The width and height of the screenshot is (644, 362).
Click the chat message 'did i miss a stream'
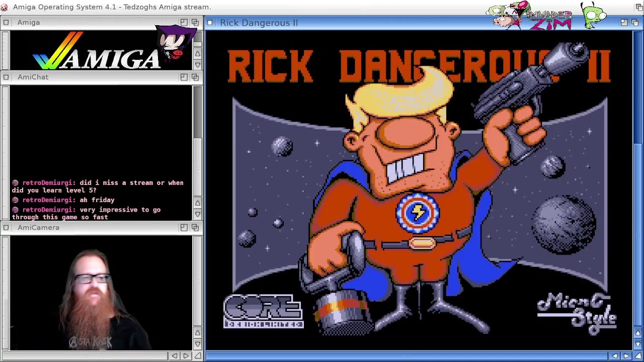point(98,187)
